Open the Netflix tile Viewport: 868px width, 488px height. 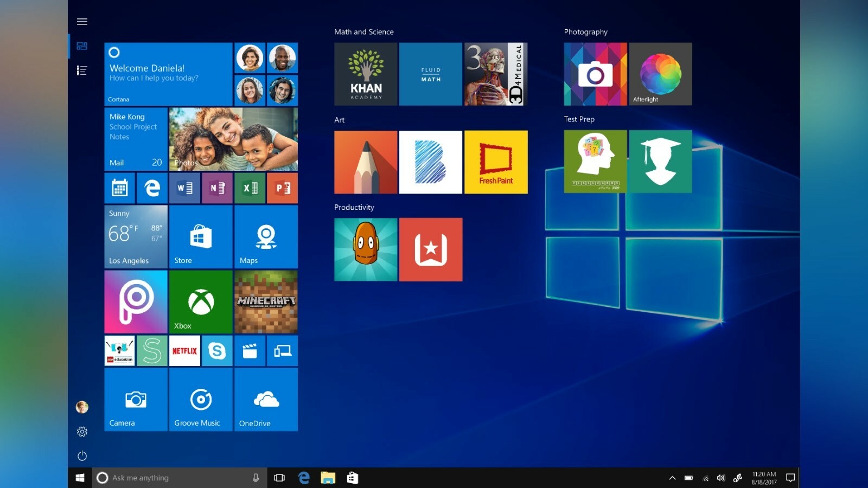pyautogui.click(x=184, y=351)
